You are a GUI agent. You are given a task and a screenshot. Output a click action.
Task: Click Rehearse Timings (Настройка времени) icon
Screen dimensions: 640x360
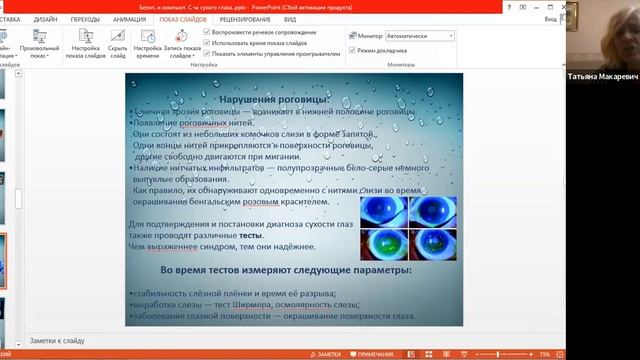(x=148, y=36)
